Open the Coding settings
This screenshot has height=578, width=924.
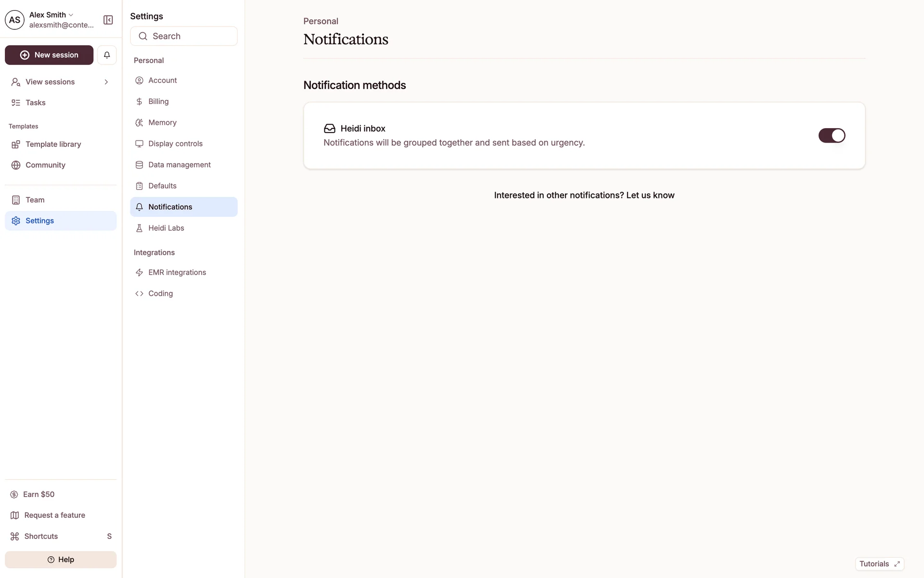click(x=160, y=293)
